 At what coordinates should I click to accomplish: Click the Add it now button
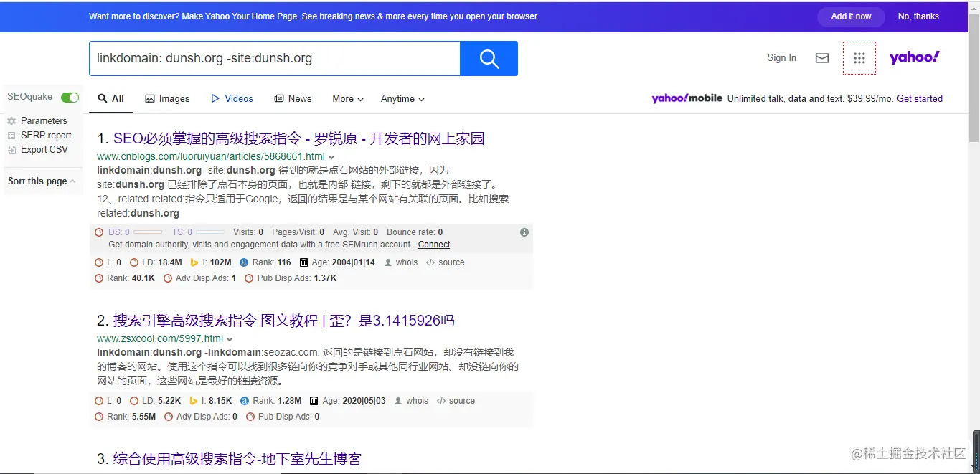[x=851, y=16]
